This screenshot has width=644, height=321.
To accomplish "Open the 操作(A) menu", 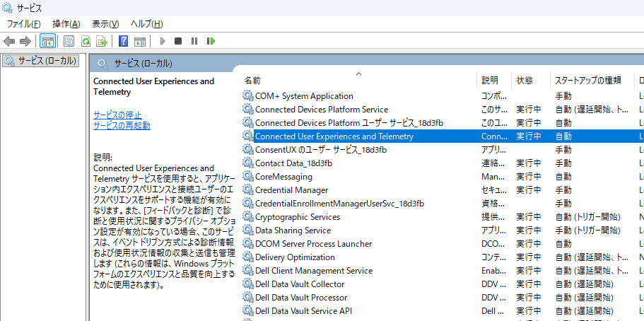I will [66, 24].
